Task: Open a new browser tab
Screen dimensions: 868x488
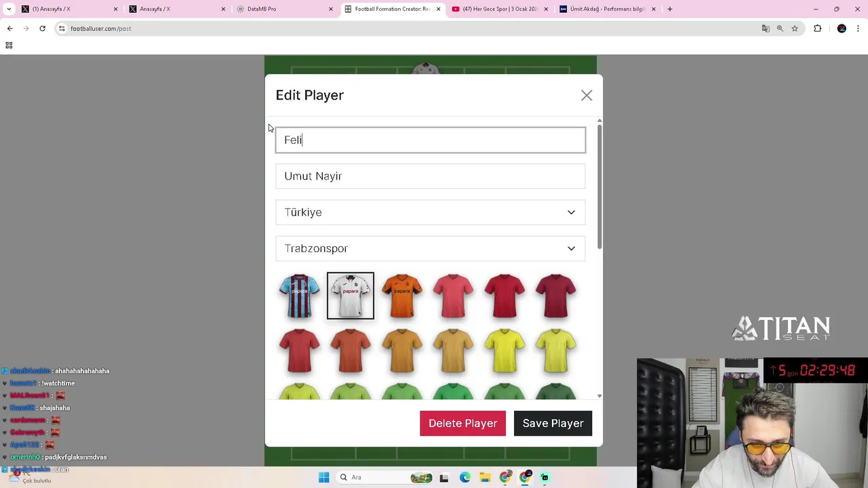Action: tap(670, 9)
